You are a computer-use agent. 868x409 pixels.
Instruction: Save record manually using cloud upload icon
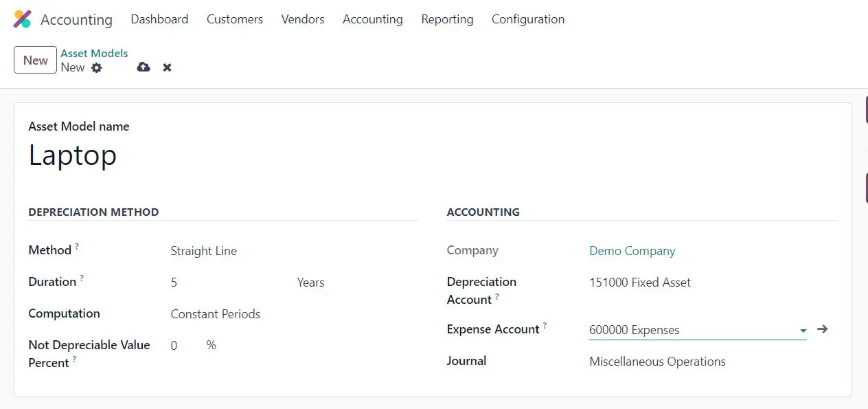point(144,67)
